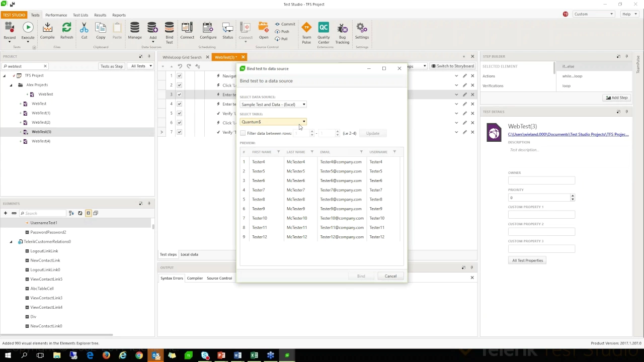This screenshot has width=644, height=362.
Task: Open the scheduling Configure icon
Action: (x=208, y=31)
